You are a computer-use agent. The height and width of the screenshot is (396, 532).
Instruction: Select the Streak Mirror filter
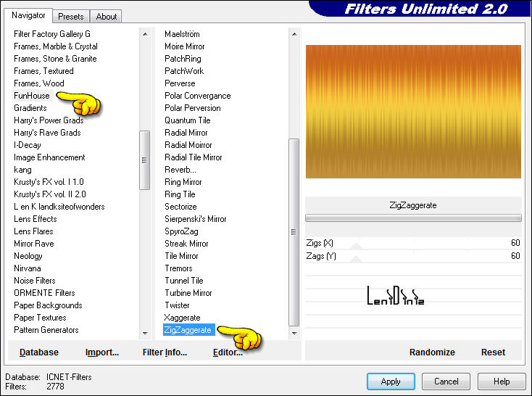pyautogui.click(x=186, y=244)
